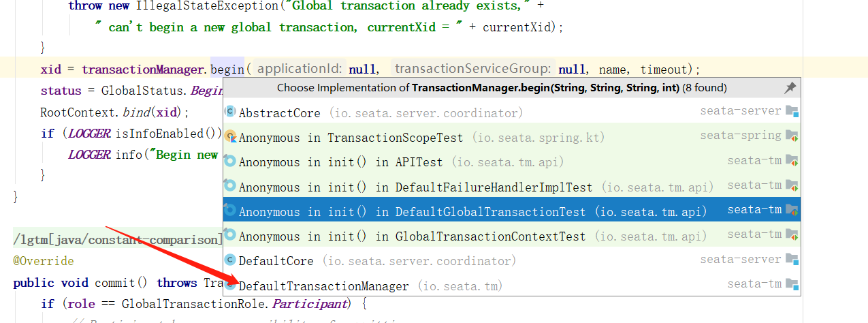Click the transactionServiceGroup: parameter hint

(x=474, y=69)
